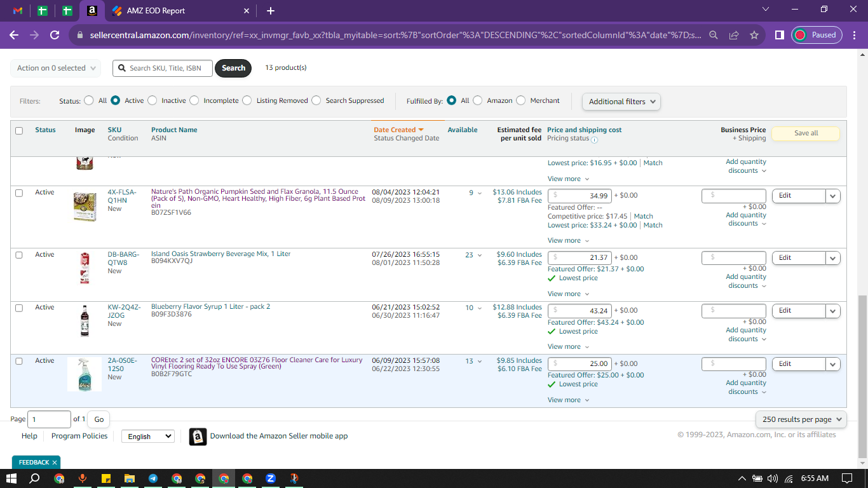Share this page from the address bar
868x488 pixels.
click(734, 35)
